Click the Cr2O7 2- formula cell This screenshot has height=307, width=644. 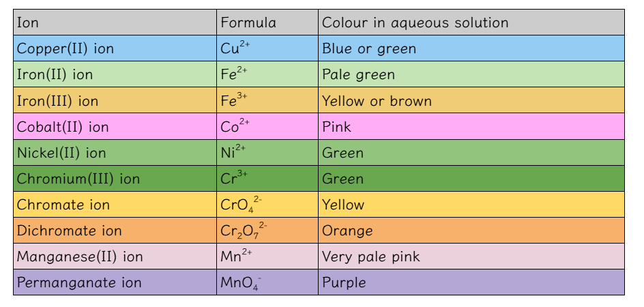(x=267, y=230)
